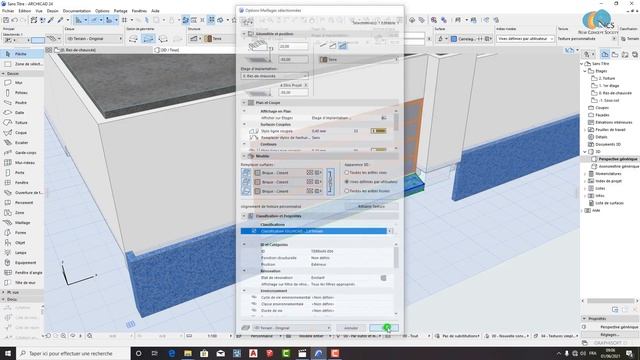Click the mesh height input field

(x=293, y=47)
